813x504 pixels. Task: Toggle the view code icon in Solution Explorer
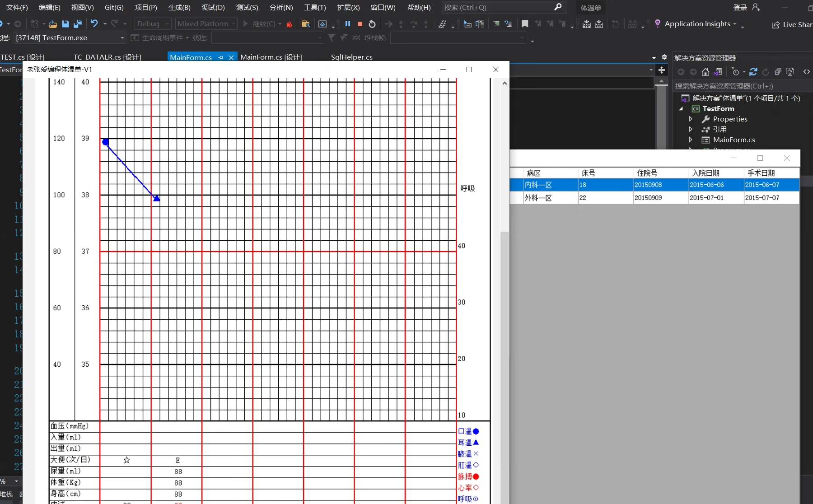[807, 72]
